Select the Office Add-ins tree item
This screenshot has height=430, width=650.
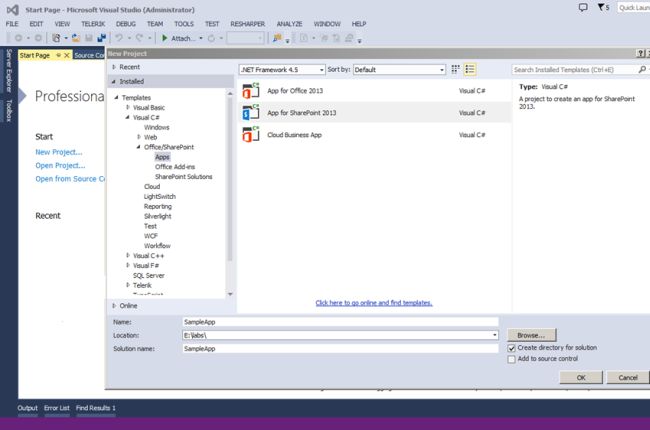pos(175,167)
